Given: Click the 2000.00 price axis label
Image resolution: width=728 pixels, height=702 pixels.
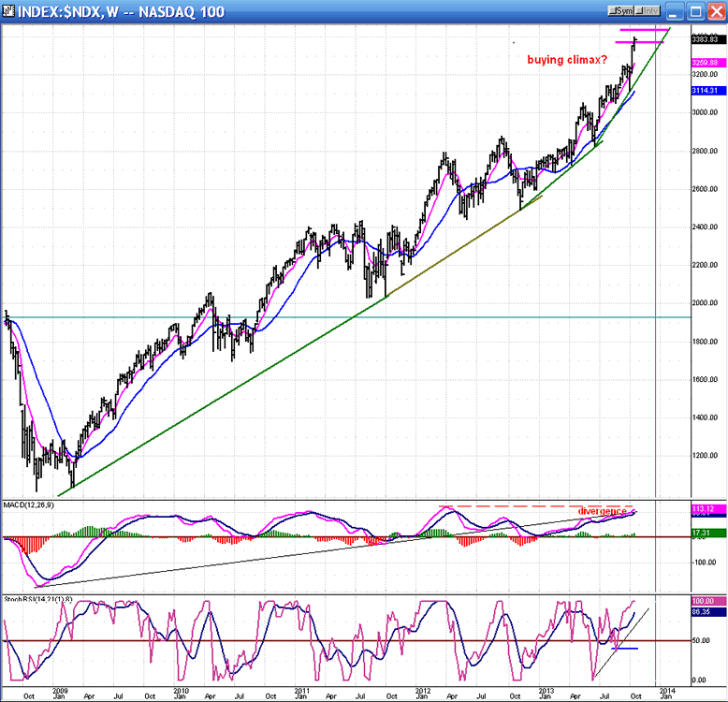Looking at the screenshot, I should (x=705, y=302).
